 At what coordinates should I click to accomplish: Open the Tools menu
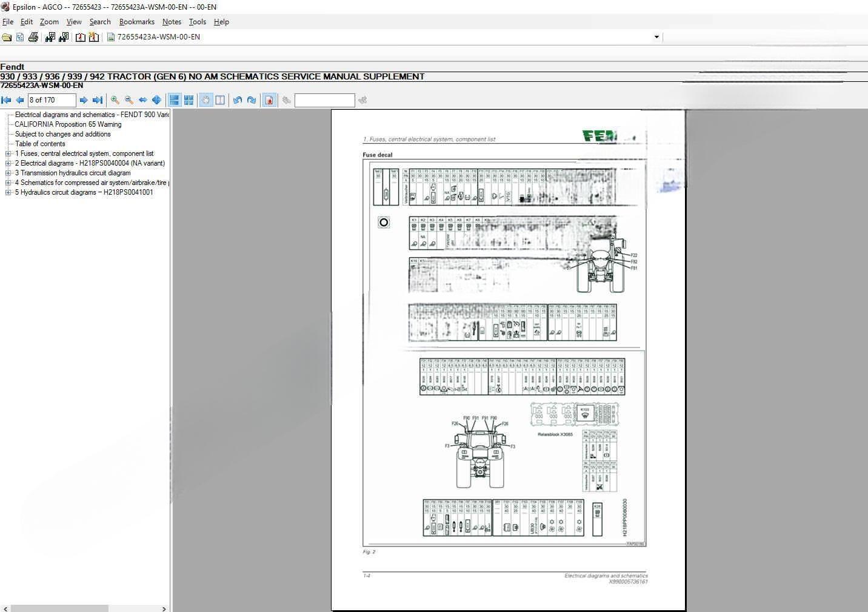197,22
